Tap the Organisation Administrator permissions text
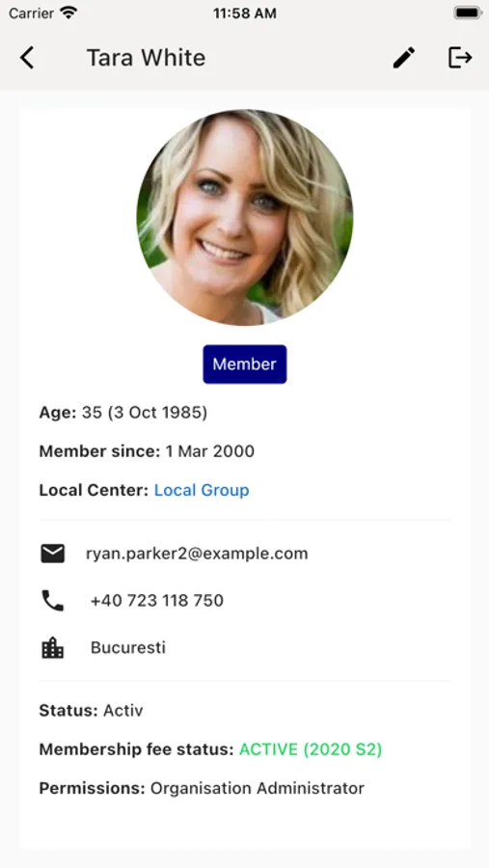The height and width of the screenshot is (868, 489). point(258,788)
